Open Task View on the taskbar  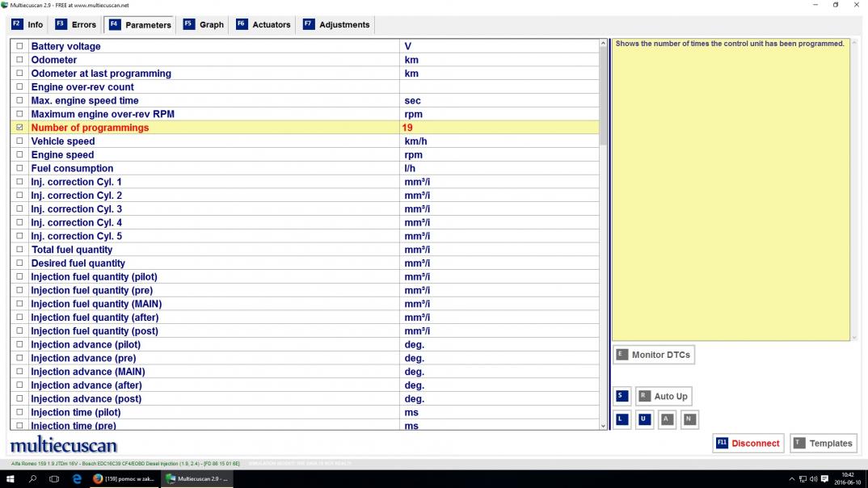point(53,479)
